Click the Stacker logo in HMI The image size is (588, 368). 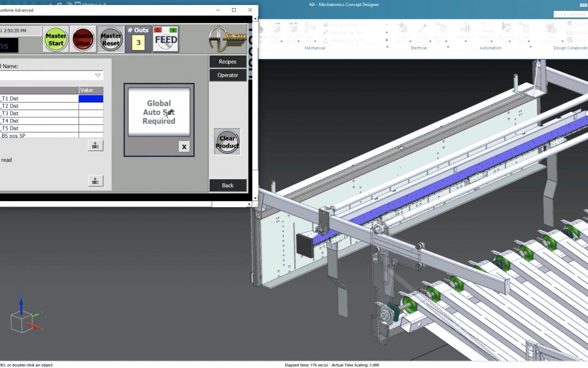coord(228,39)
